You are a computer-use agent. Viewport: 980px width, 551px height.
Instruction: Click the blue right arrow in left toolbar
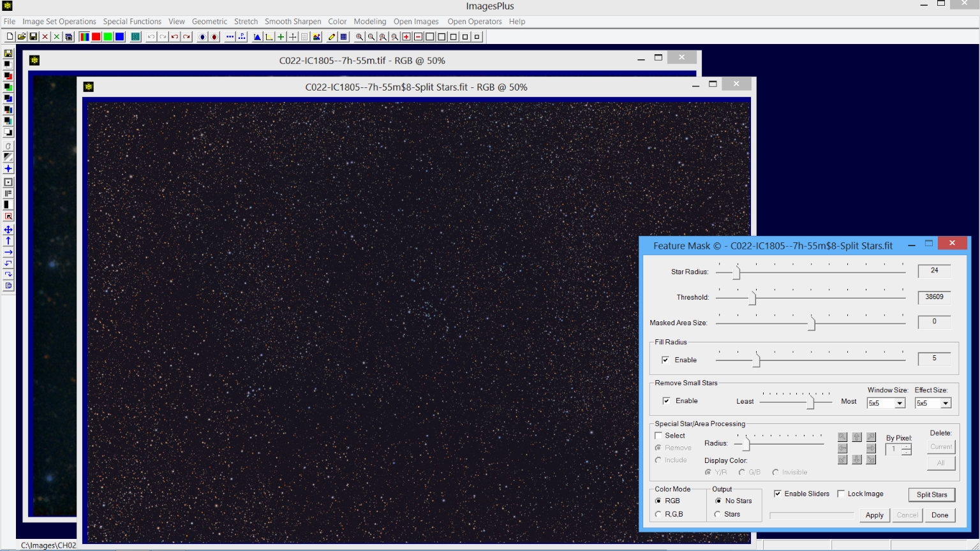(x=8, y=253)
